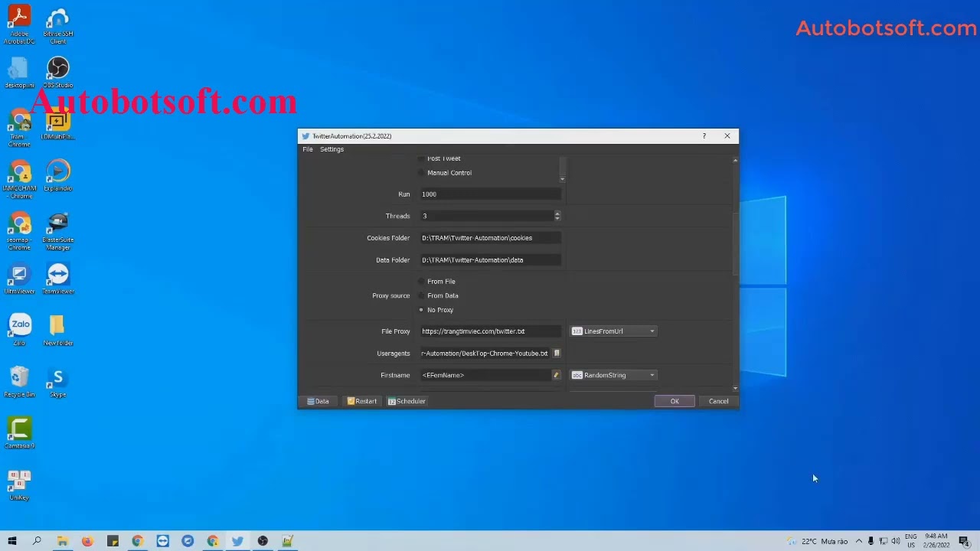Click the Useragents path field
This screenshot has height=551, width=980.
(485, 354)
